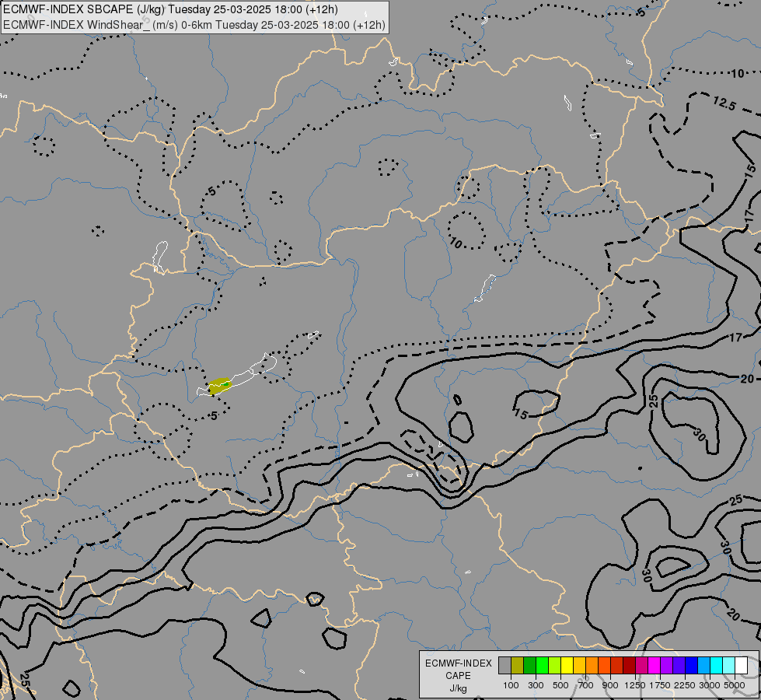Viewport: 761px width, 700px height.
Task: Select the dark maroon legend swatch
Action: coord(630,665)
